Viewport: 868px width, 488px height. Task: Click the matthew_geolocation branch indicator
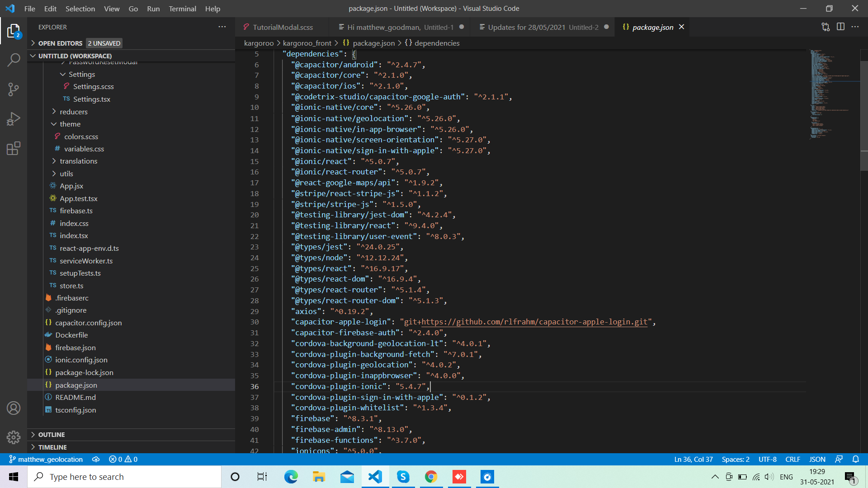(50, 459)
